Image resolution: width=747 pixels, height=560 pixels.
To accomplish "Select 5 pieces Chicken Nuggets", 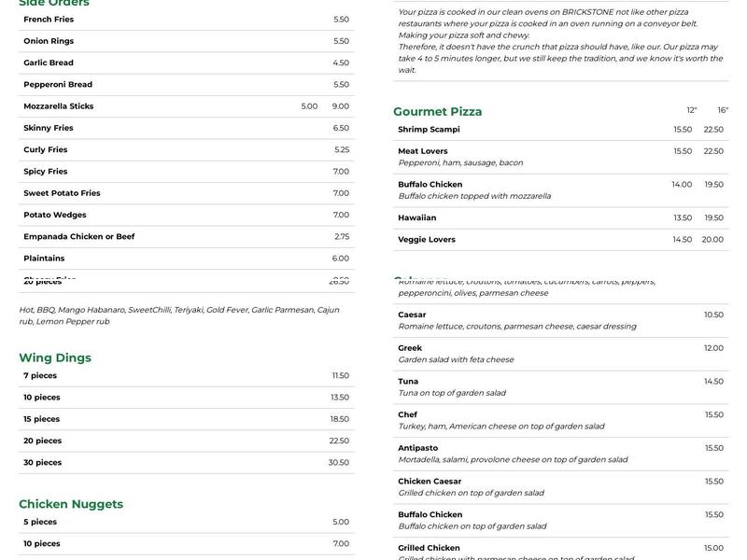I will [x=40, y=523].
